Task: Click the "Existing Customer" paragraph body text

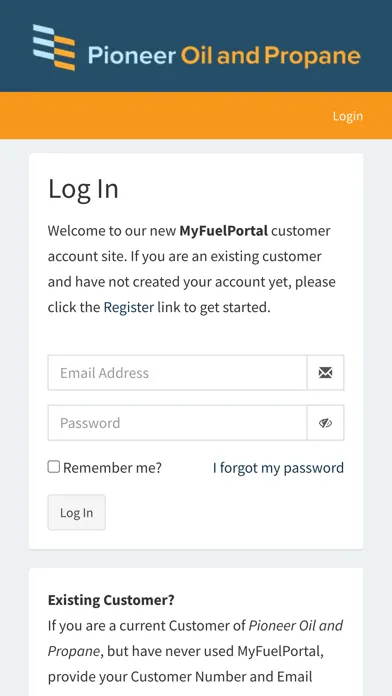Action: (195, 651)
